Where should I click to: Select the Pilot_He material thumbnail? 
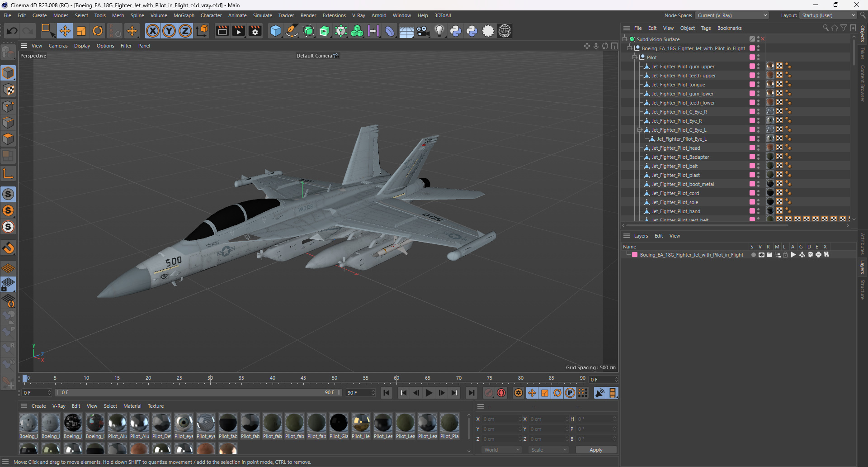(x=361, y=426)
